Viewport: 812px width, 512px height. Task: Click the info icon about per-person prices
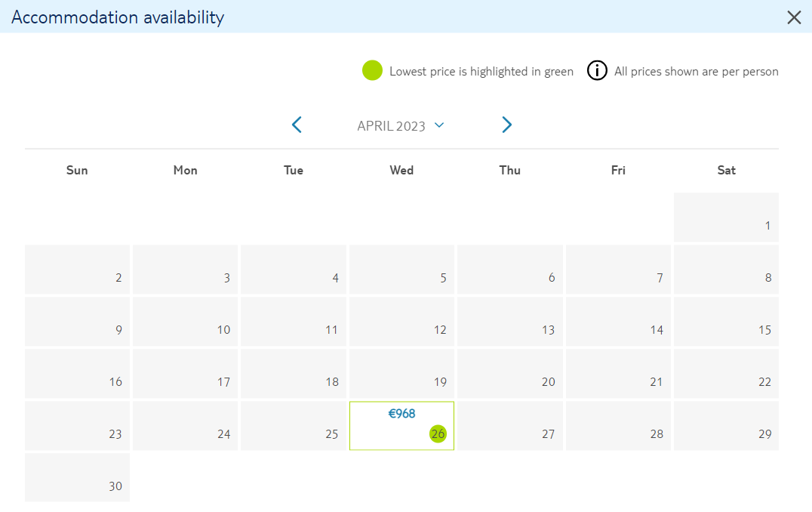[597, 70]
